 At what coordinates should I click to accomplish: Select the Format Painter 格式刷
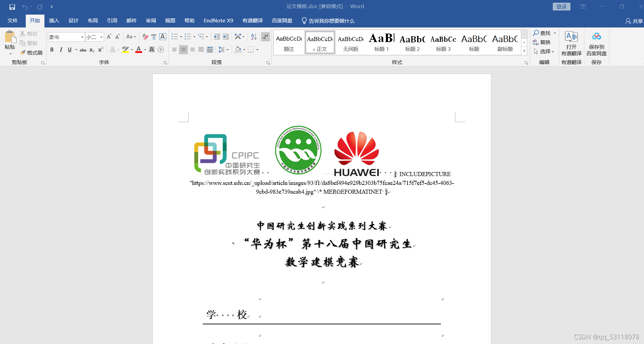31,53
